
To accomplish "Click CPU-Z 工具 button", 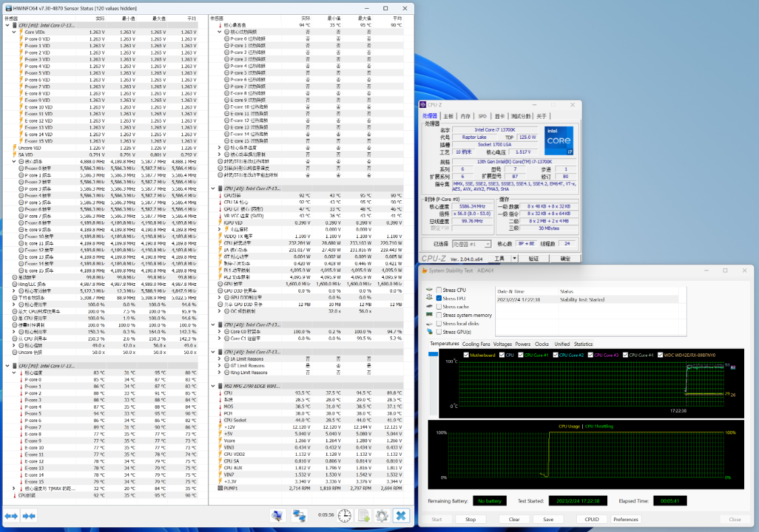I will pos(499,259).
